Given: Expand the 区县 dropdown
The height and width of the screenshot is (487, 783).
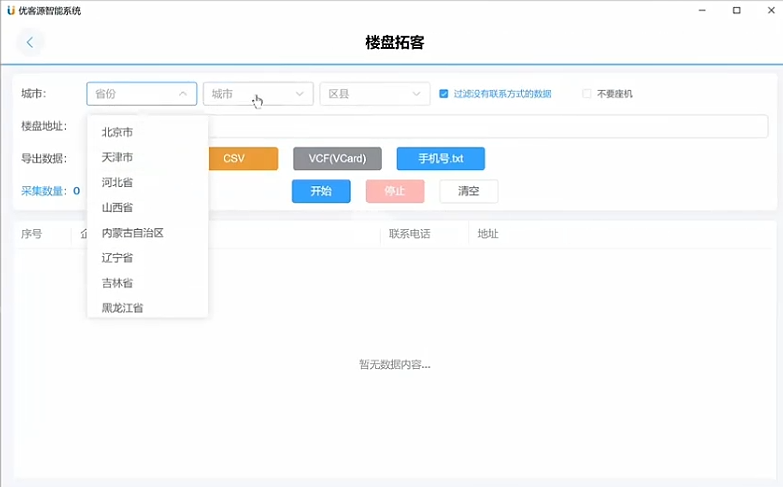Looking at the screenshot, I should pyautogui.click(x=374, y=94).
